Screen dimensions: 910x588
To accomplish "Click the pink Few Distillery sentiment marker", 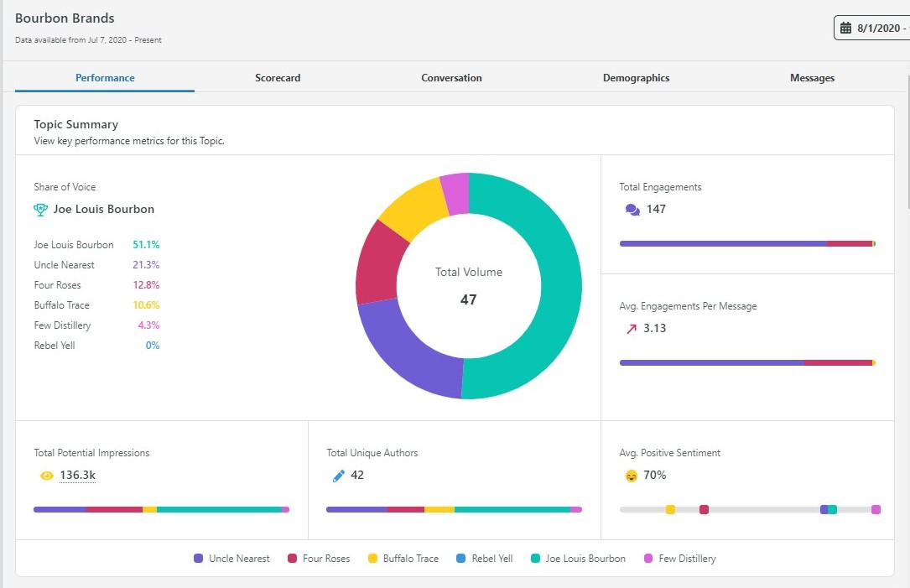I will 876,510.
